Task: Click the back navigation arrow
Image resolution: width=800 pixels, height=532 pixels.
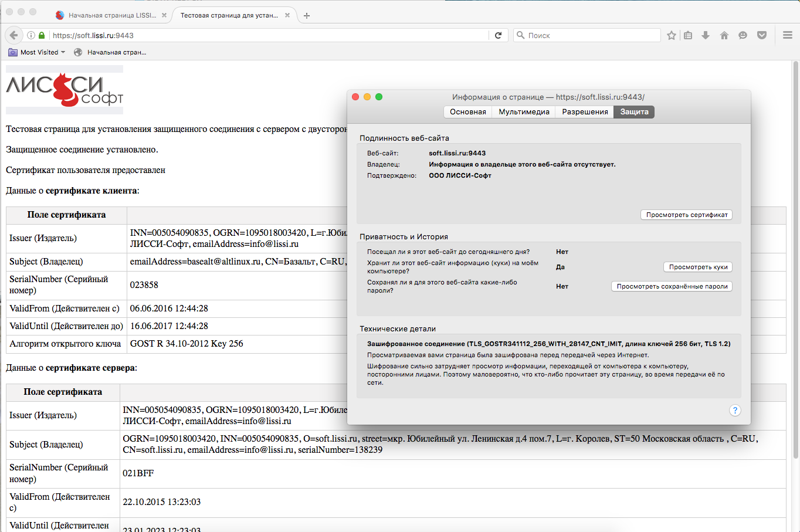Action: coord(13,35)
